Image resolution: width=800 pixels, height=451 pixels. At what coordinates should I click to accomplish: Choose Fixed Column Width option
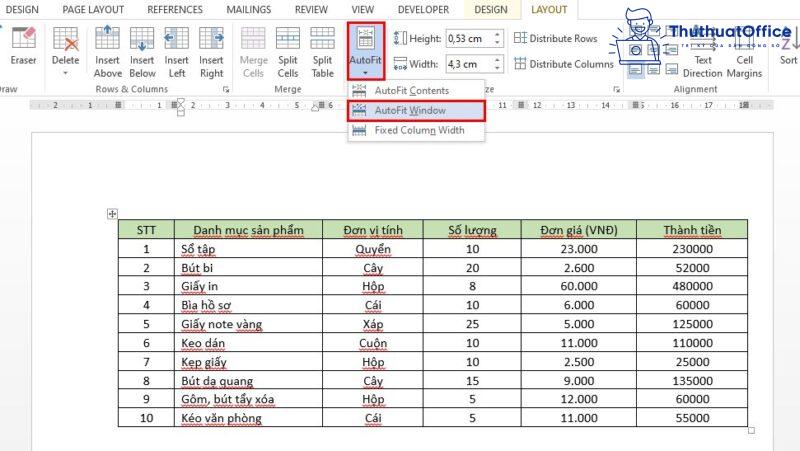[416, 131]
